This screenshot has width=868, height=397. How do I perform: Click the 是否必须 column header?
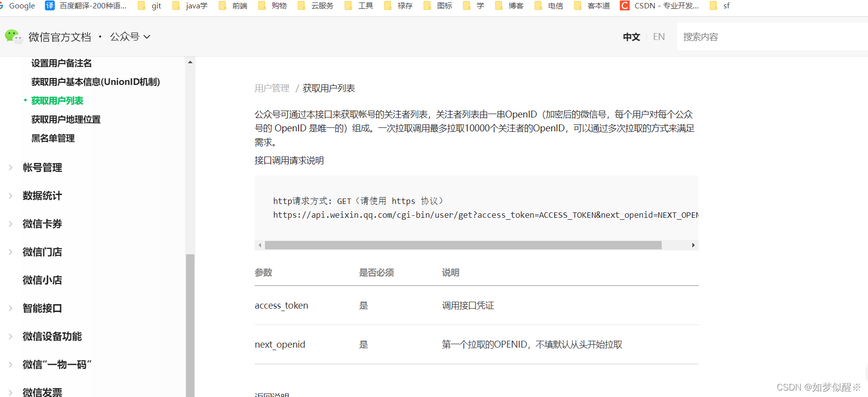pyautogui.click(x=377, y=273)
